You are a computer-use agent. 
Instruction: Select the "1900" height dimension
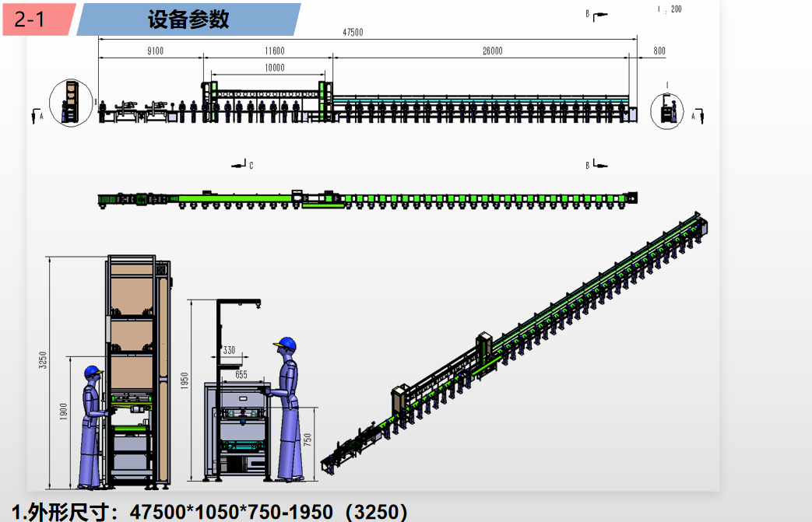point(64,412)
